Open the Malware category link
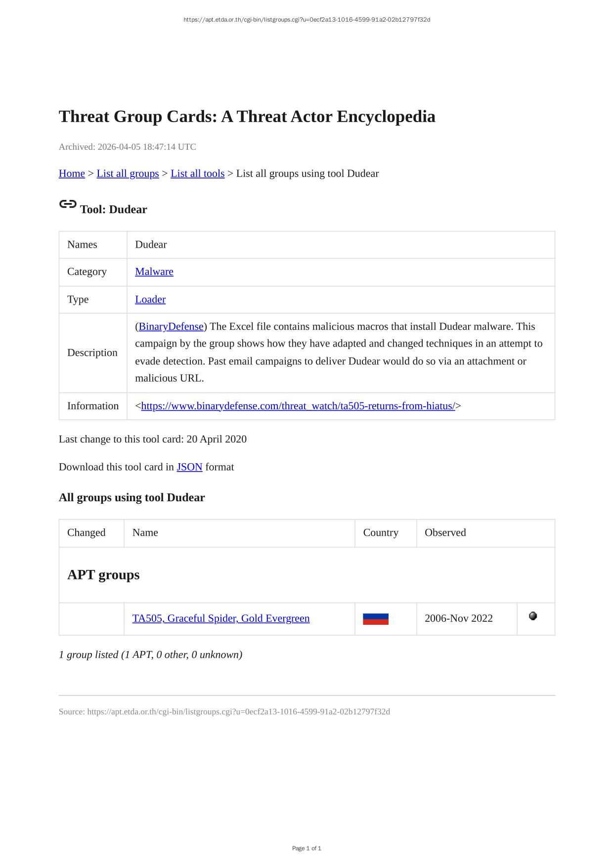Screen dimensions: 614x868 tap(154, 272)
